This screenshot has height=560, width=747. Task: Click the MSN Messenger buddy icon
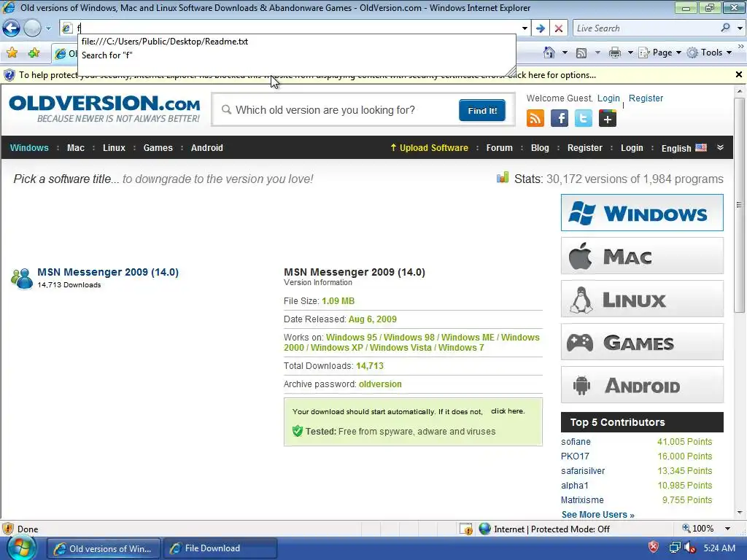pos(21,278)
